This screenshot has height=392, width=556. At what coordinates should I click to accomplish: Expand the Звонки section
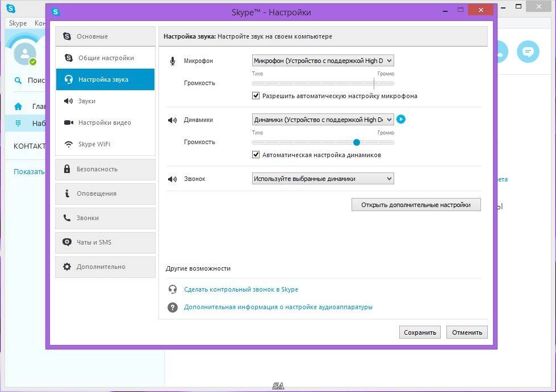point(105,218)
